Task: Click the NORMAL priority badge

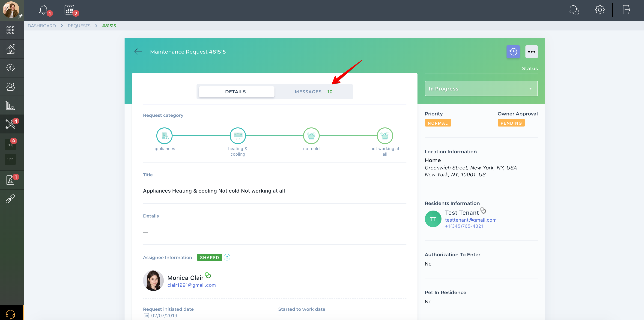Action: coord(438,123)
